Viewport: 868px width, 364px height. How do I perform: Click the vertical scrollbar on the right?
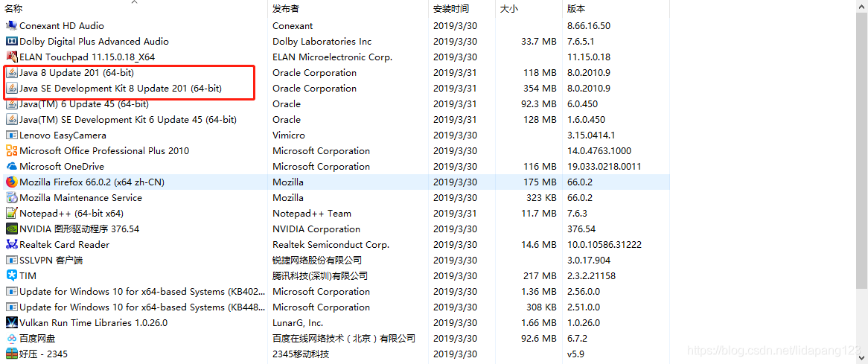pos(861,150)
